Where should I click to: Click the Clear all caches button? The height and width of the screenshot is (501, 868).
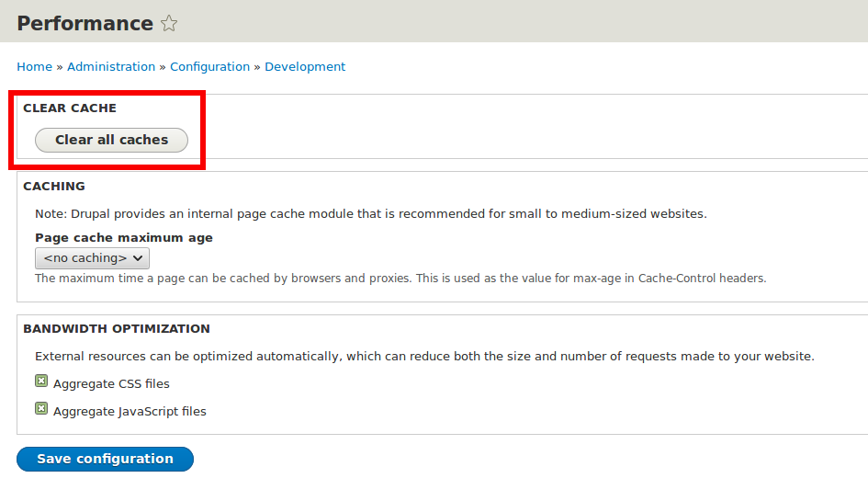(111, 141)
